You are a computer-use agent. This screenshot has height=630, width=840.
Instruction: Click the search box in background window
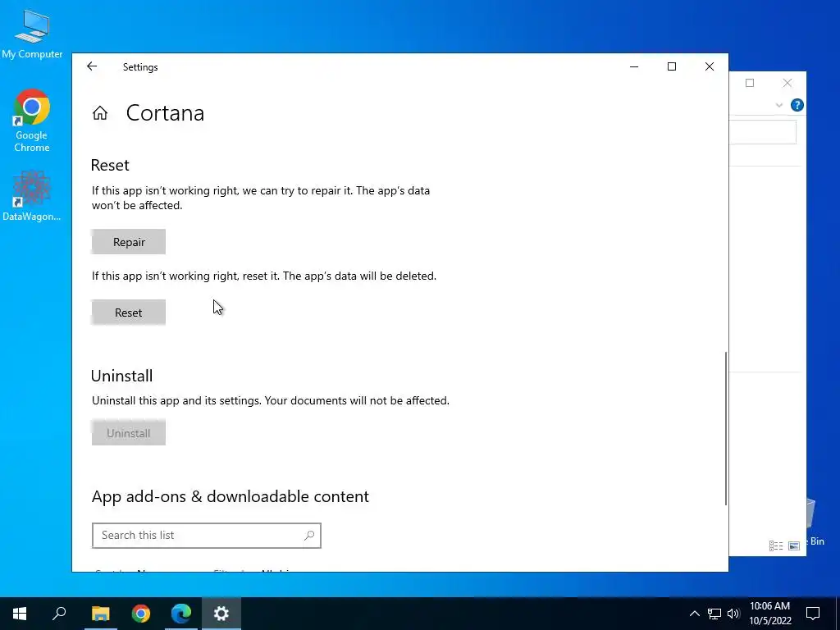(762, 132)
